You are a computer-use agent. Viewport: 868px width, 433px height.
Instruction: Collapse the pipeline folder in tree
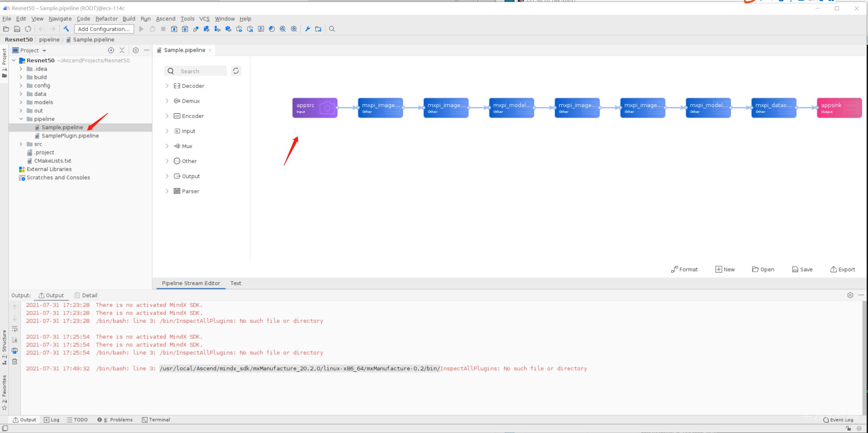(21, 119)
